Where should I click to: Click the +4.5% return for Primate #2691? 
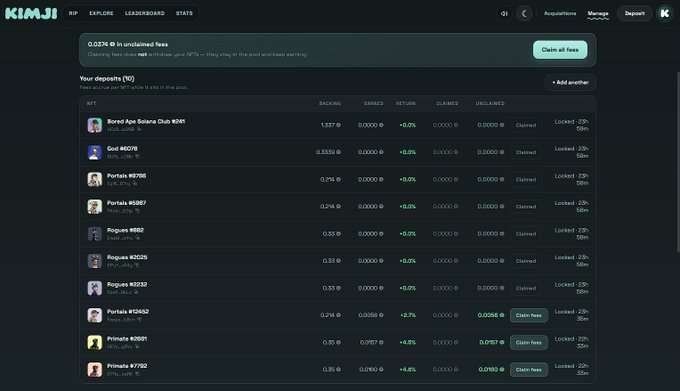(x=408, y=342)
